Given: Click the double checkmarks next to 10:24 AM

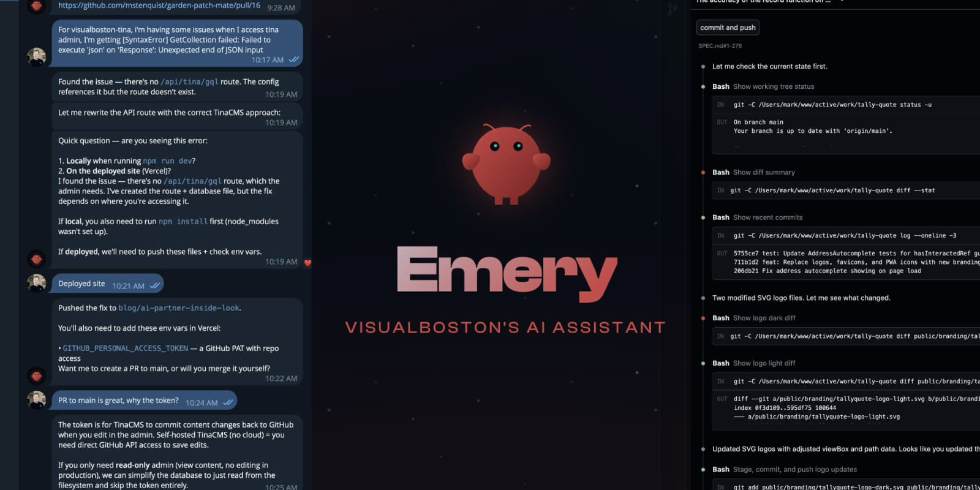Looking at the screenshot, I should [228, 402].
